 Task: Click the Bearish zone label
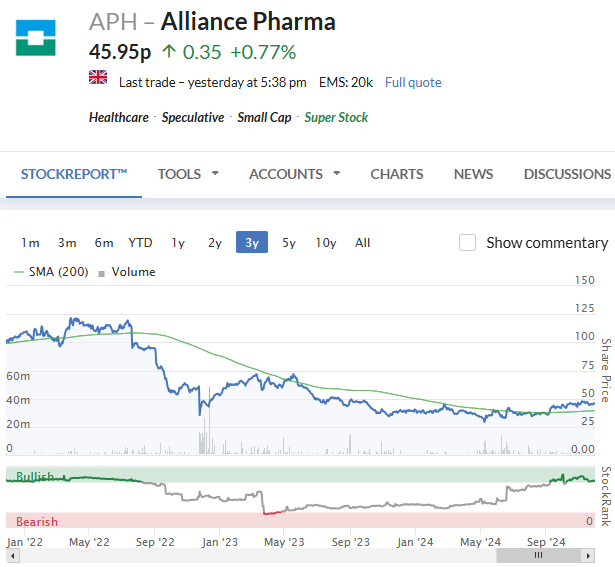tap(37, 522)
